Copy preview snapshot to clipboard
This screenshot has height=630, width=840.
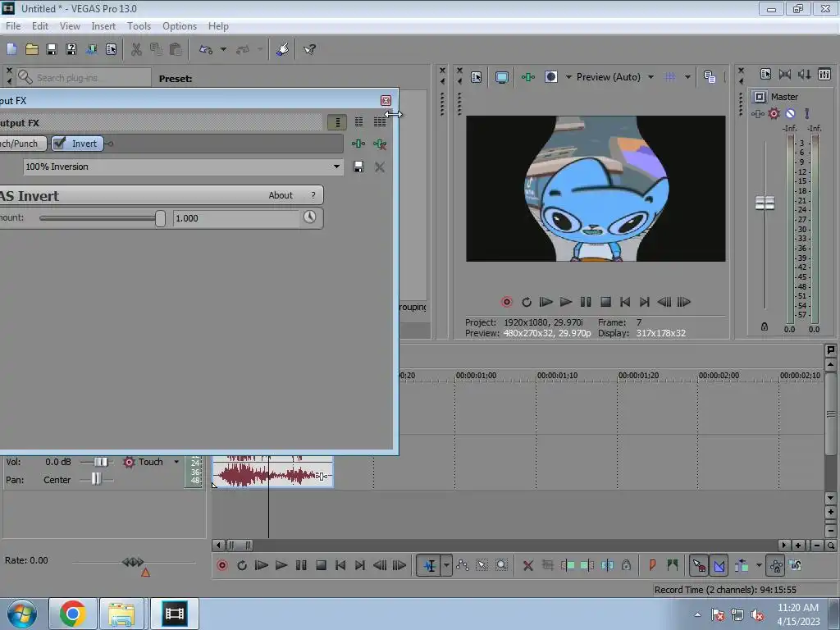(x=710, y=77)
